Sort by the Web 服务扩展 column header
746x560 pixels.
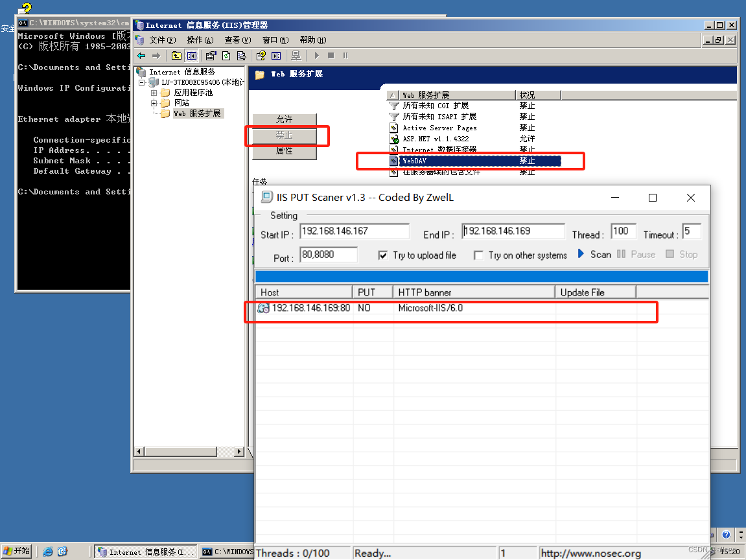click(457, 95)
